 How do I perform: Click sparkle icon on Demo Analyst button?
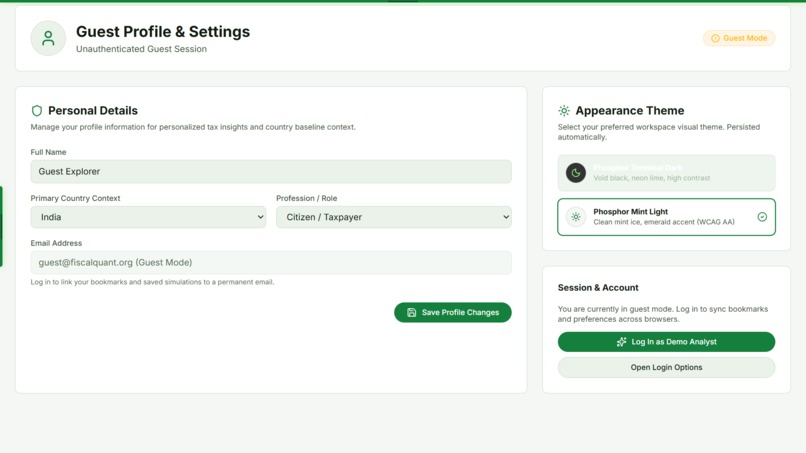[621, 342]
